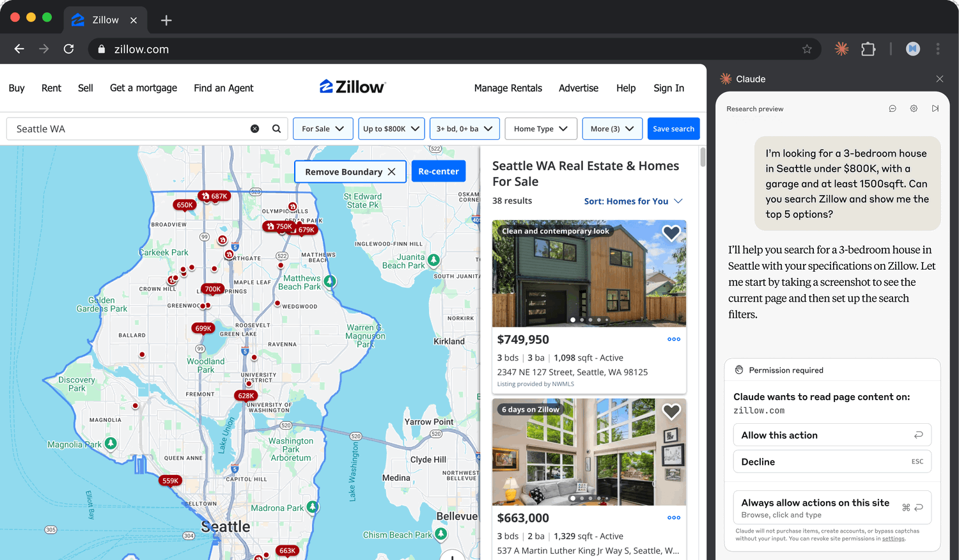Image resolution: width=959 pixels, height=560 pixels.
Task: Click the 650K map price marker
Action: click(185, 205)
